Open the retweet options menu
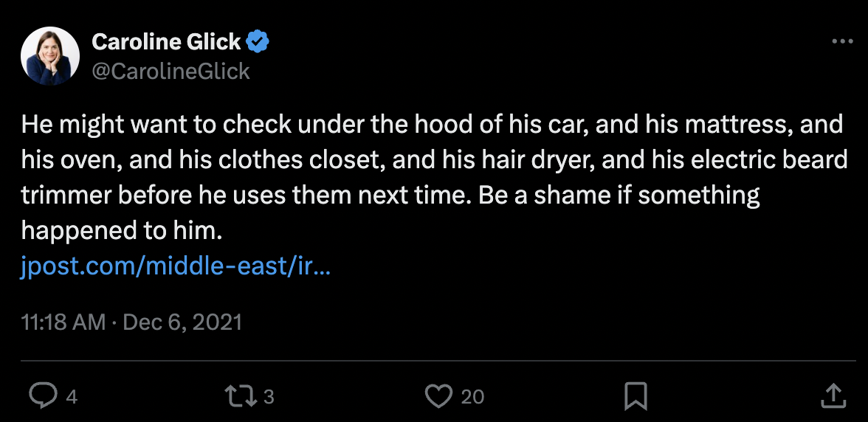 coord(242,396)
